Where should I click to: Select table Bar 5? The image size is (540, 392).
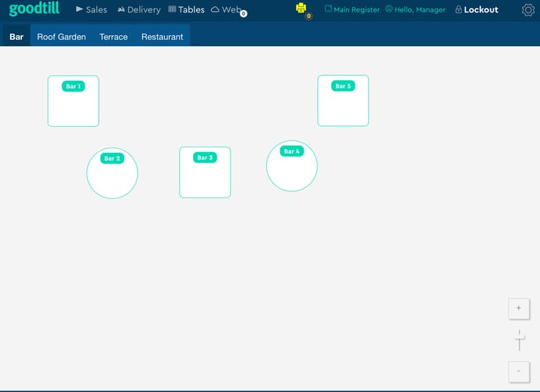pos(343,100)
